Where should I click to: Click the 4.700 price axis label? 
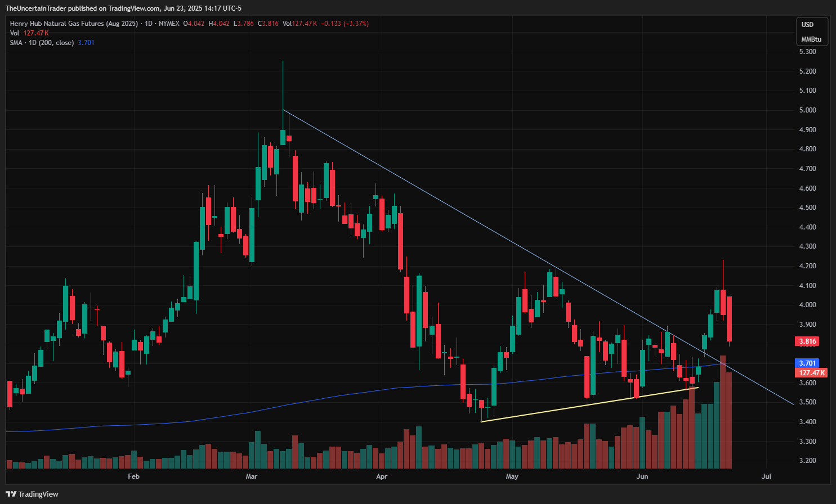808,169
